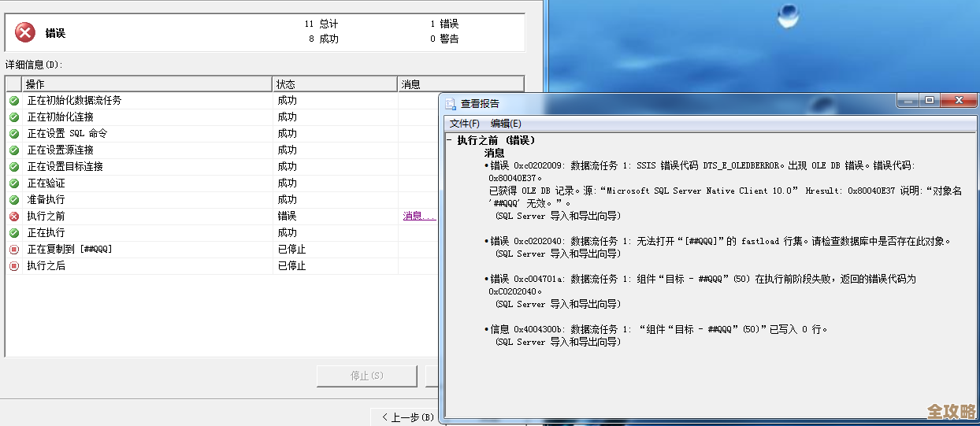Click the 详细信息(D): label

point(33,65)
